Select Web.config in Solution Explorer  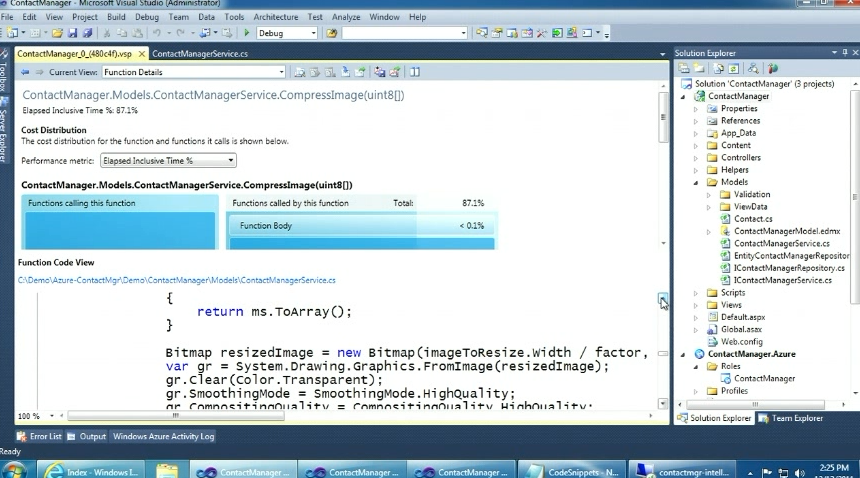(x=742, y=342)
